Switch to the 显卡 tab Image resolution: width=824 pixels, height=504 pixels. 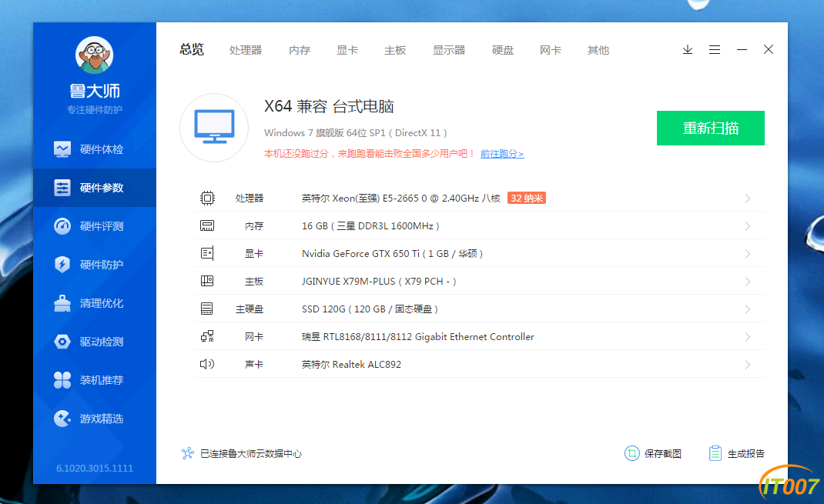pyautogui.click(x=347, y=50)
